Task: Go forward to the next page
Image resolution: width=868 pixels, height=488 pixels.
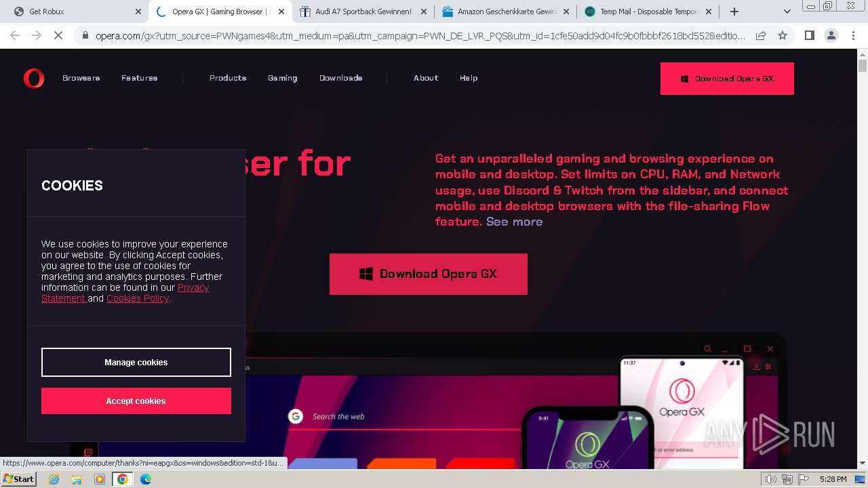Action: [x=37, y=35]
